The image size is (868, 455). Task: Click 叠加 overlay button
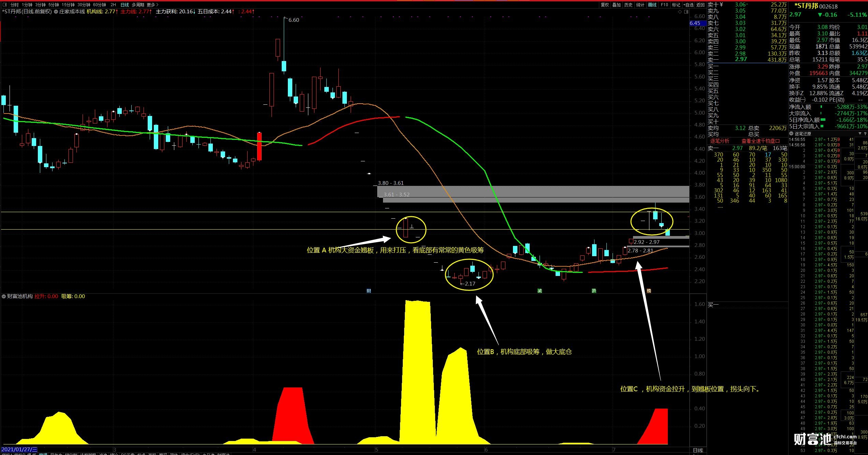(x=617, y=5)
